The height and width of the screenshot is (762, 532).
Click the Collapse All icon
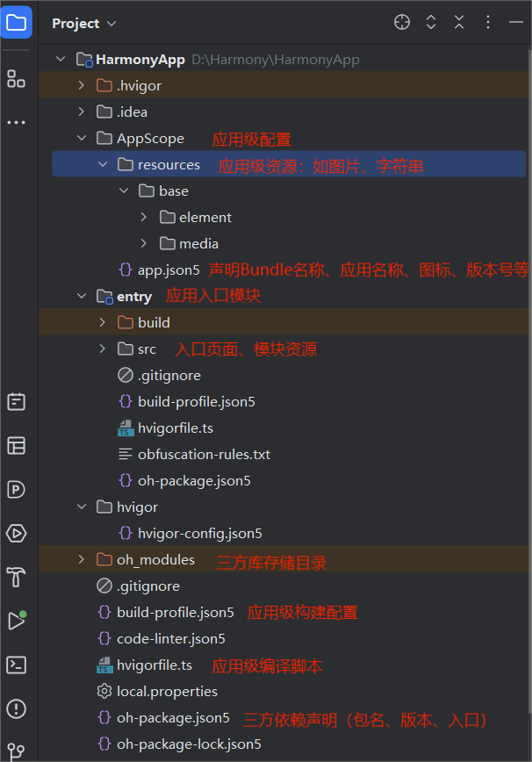pos(459,22)
